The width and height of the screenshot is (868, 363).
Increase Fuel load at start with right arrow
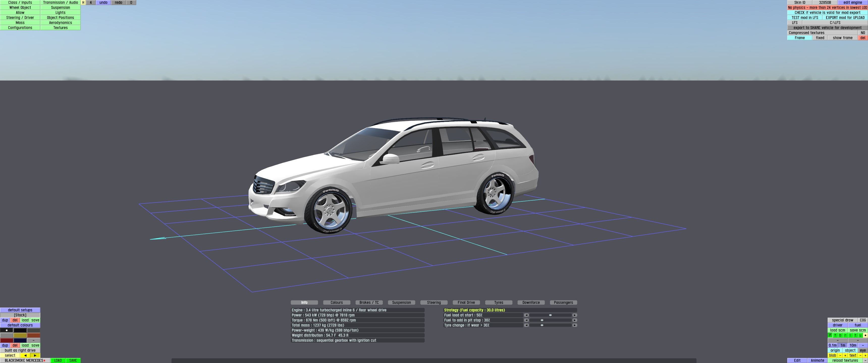click(575, 315)
